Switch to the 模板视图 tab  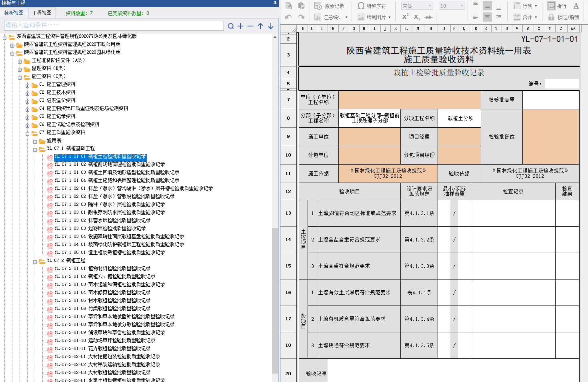[14, 13]
